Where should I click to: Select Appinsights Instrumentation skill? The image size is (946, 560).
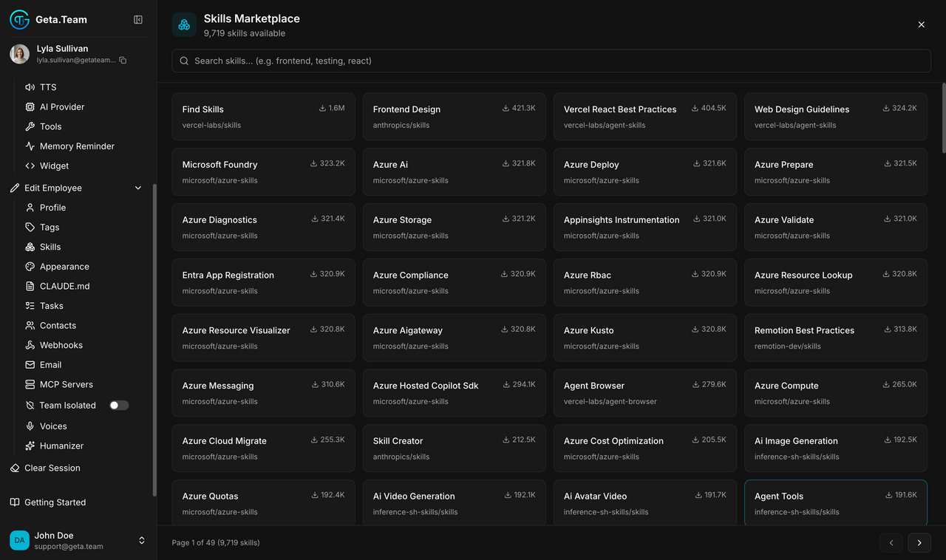[644, 228]
